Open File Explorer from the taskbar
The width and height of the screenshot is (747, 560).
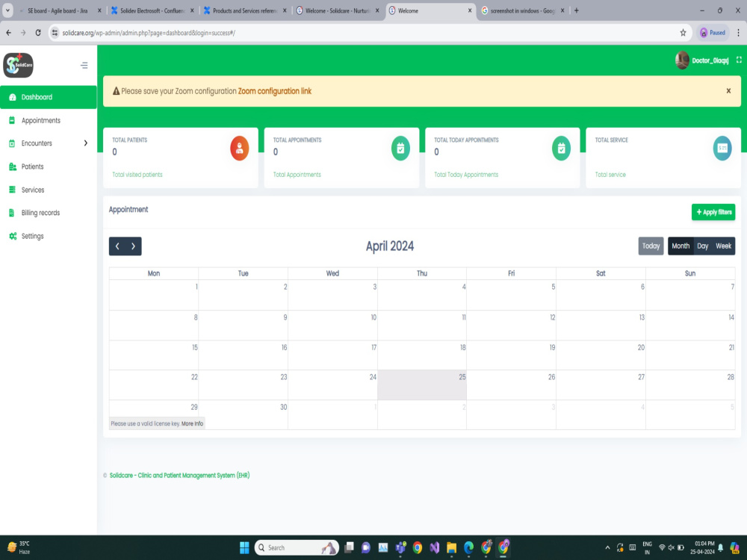point(452,547)
